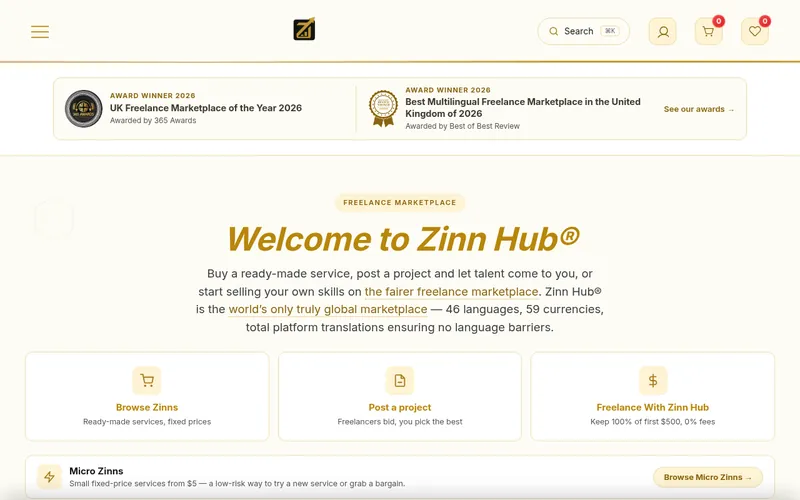Click the Freelance dollar sign icon
This screenshot has height=500, width=800.
653,381
